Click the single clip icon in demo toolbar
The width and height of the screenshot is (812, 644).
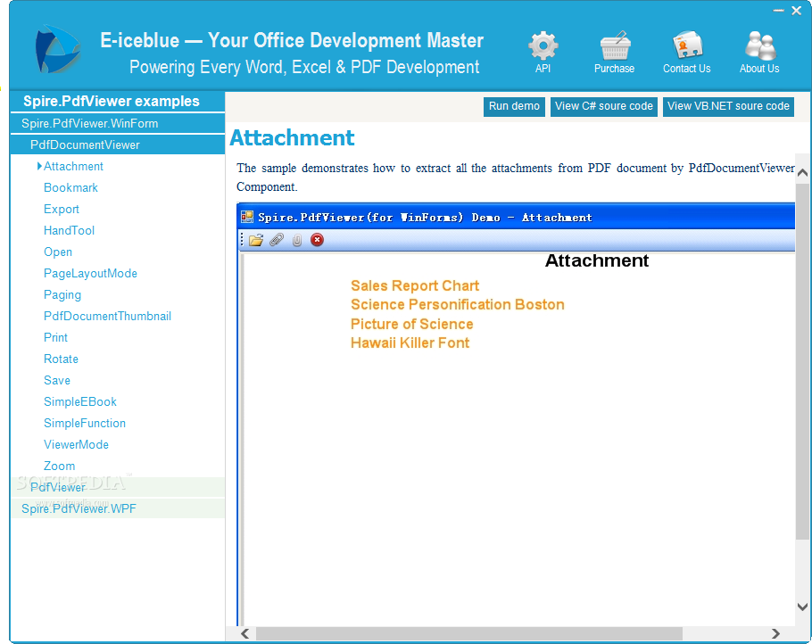[297, 240]
